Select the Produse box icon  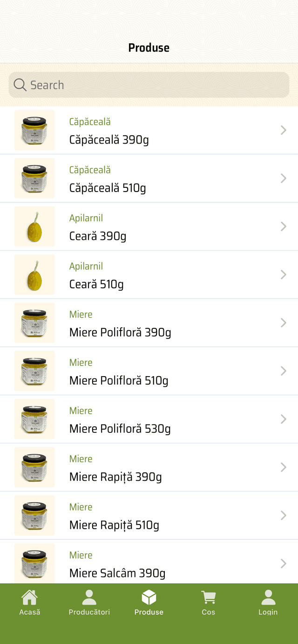(x=149, y=598)
